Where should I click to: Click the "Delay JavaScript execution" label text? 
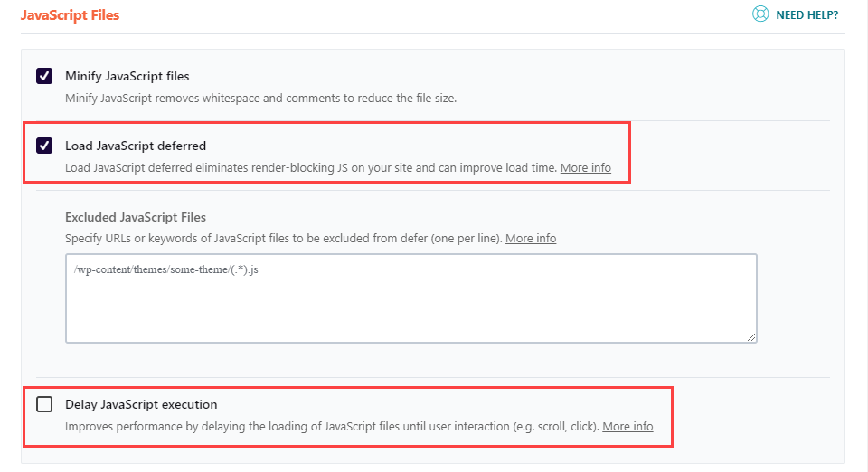(x=141, y=404)
